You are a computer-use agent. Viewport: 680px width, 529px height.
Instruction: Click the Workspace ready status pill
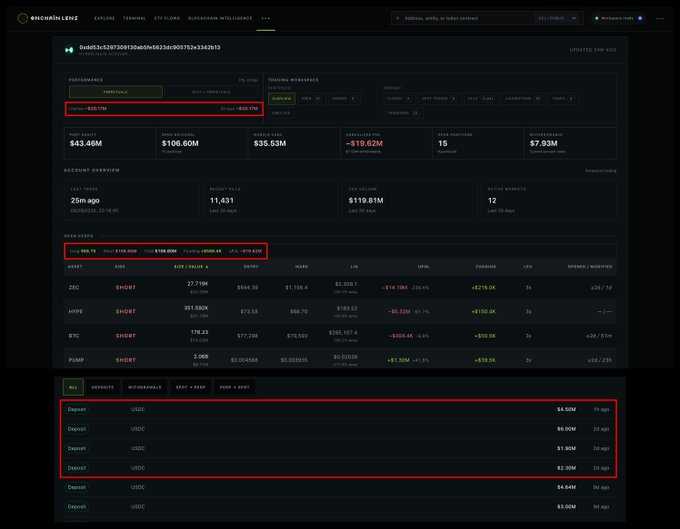(619, 18)
